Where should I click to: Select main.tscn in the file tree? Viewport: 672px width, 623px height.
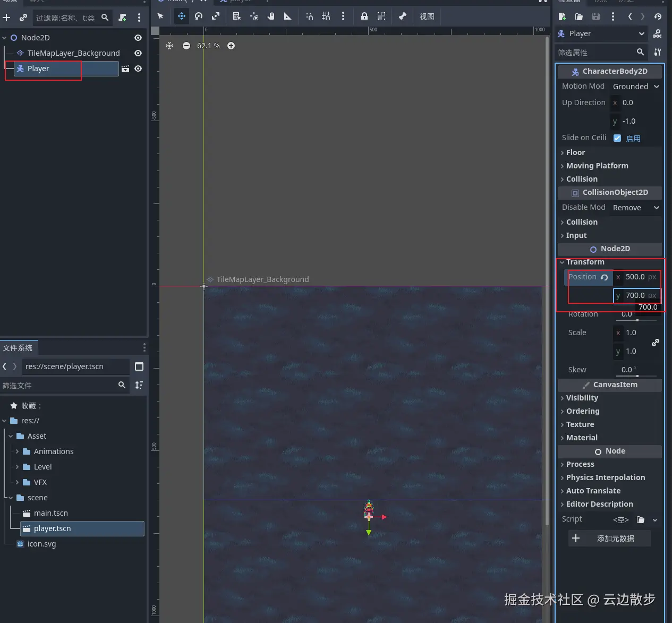(x=51, y=513)
